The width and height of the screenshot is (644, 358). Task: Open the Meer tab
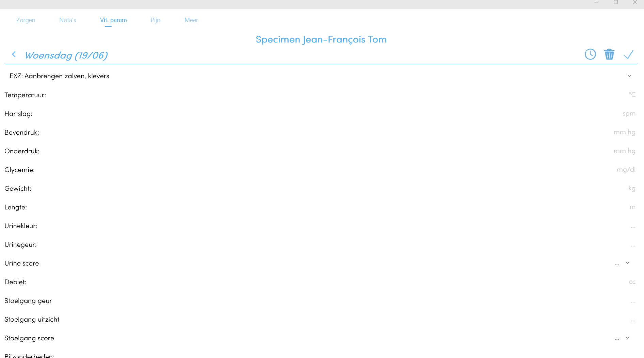191,20
